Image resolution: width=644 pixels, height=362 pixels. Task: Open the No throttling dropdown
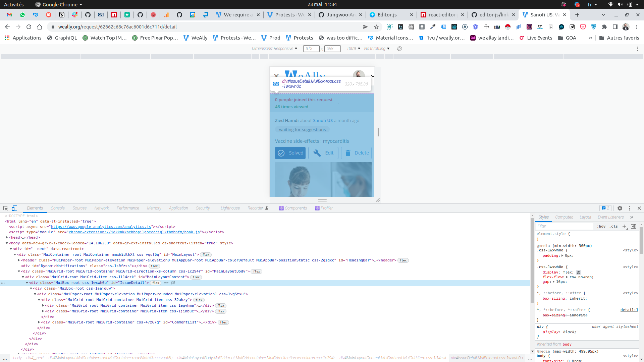coord(377,49)
